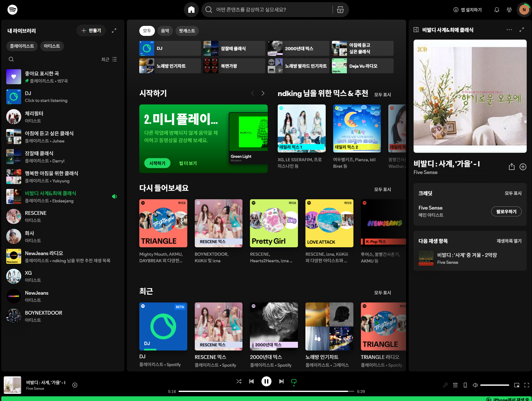This screenshot has height=401, width=532.
Task: Click the Spotify logo
Action: pyautogui.click(x=12, y=10)
